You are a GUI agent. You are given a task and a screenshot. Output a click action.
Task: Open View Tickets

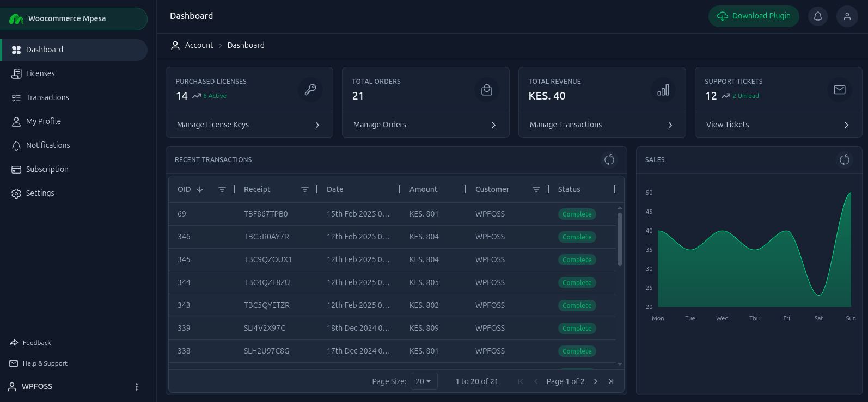click(x=779, y=125)
